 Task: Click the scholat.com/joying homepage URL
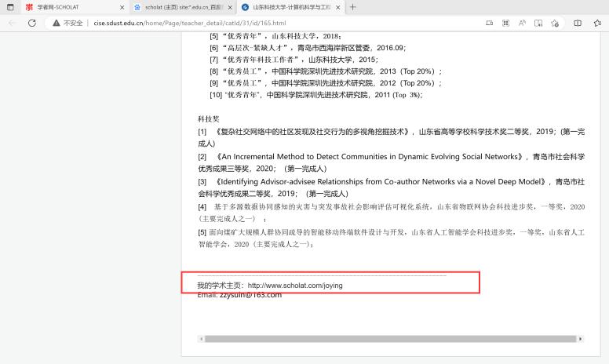pyautogui.click(x=295, y=286)
